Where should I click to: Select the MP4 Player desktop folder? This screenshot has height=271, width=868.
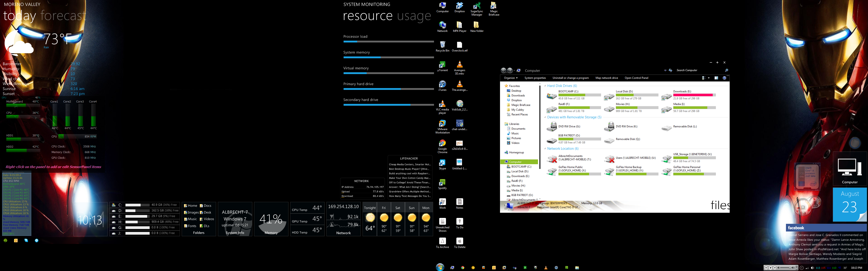[x=459, y=27]
